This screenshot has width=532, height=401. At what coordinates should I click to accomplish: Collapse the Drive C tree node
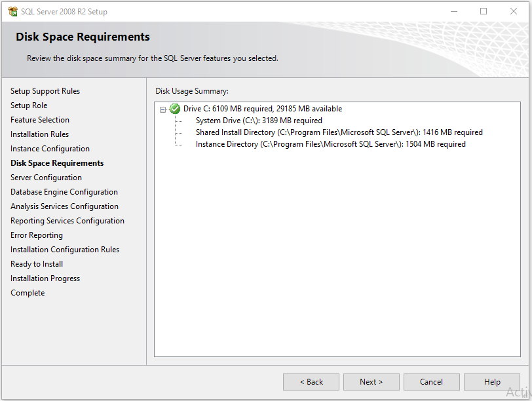coord(163,109)
